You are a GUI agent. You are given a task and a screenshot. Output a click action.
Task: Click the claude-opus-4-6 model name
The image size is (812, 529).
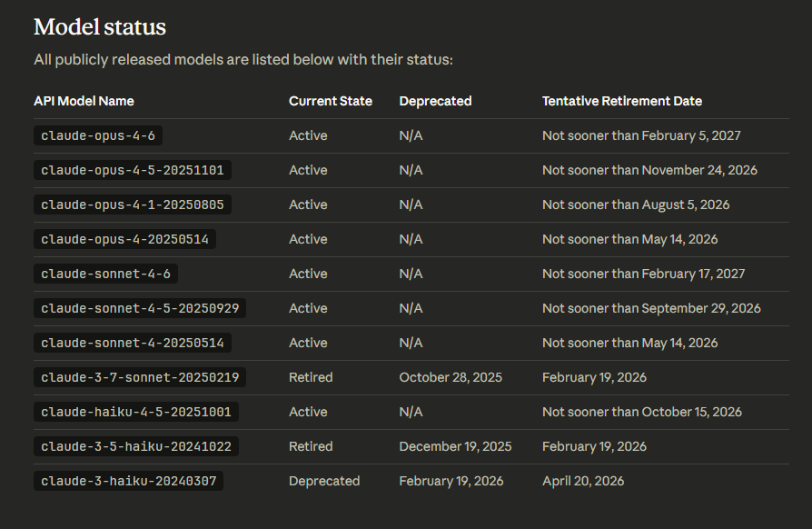98,135
